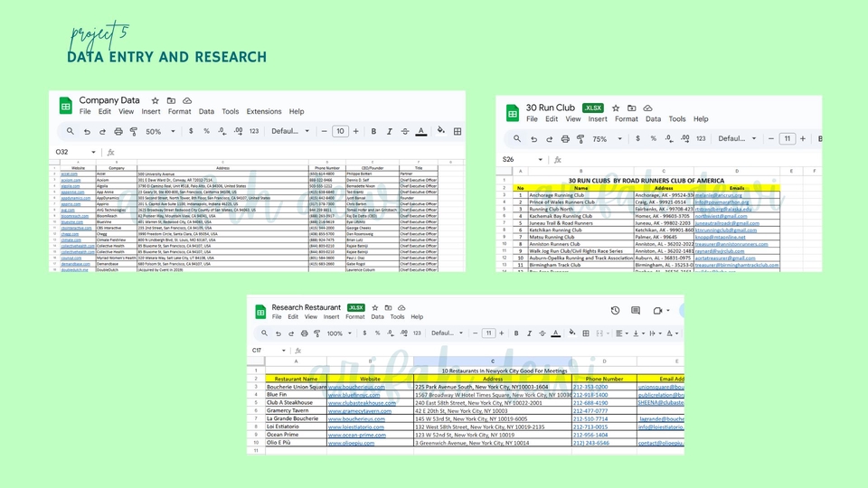The height and width of the screenshot is (488, 868).
Task: Open horizontal align dropdown in Research Restaurant
Action: pos(622,333)
